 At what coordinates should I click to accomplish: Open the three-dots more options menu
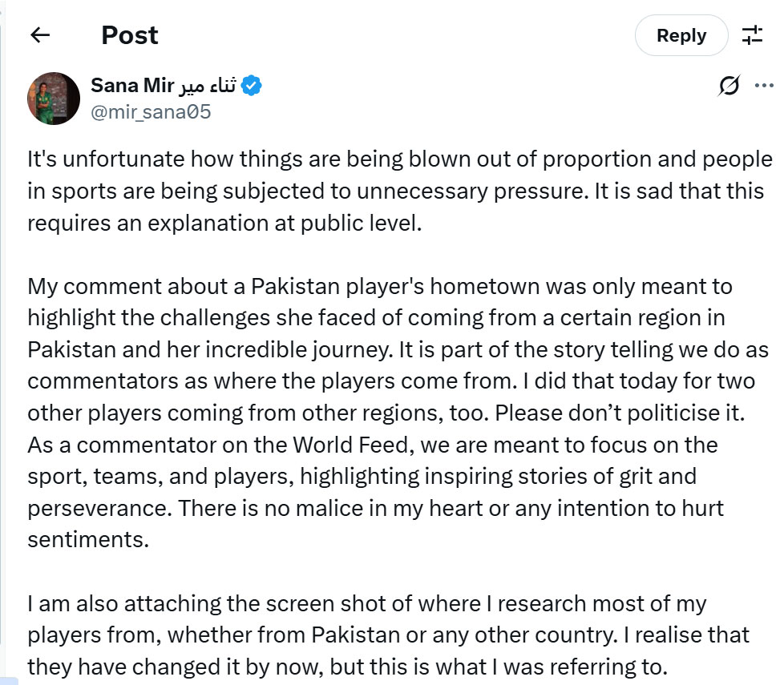pos(764,86)
